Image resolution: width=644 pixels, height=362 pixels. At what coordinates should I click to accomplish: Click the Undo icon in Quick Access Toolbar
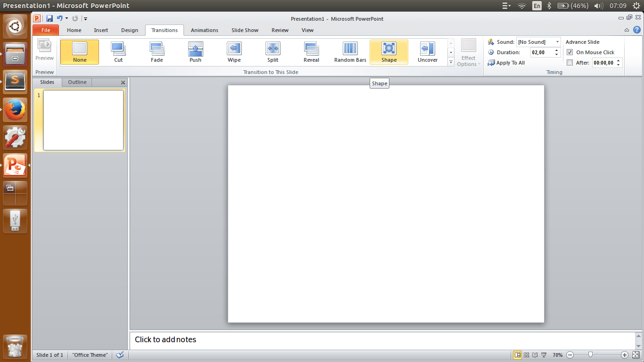click(59, 18)
